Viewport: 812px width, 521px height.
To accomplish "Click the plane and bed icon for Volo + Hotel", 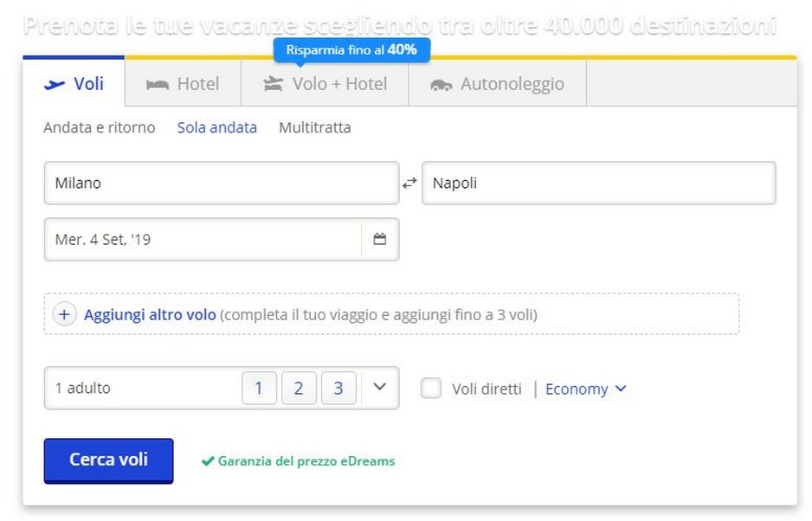I will (274, 84).
